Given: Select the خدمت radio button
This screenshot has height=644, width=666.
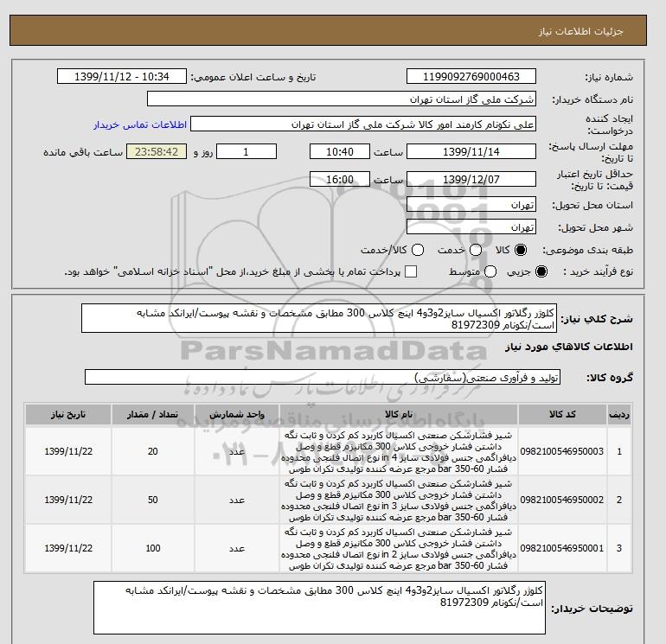Looking at the screenshot, I should pos(476,250).
